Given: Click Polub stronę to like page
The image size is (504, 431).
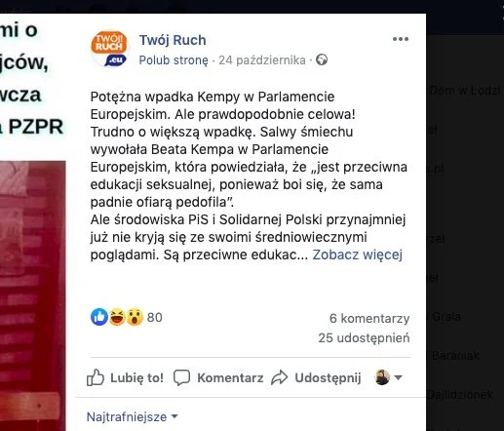Looking at the screenshot, I should [x=174, y=60].
